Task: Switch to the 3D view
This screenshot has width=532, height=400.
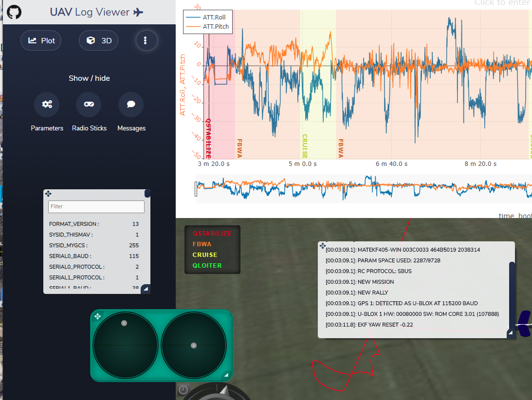Action: [x=98, y=40]
